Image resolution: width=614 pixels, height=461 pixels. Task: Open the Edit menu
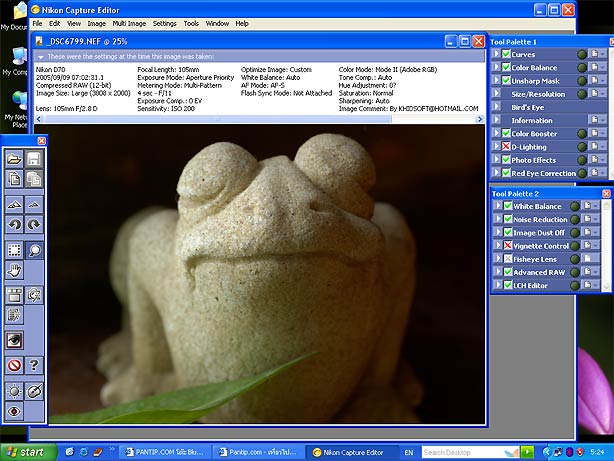(x=54, y=24)
